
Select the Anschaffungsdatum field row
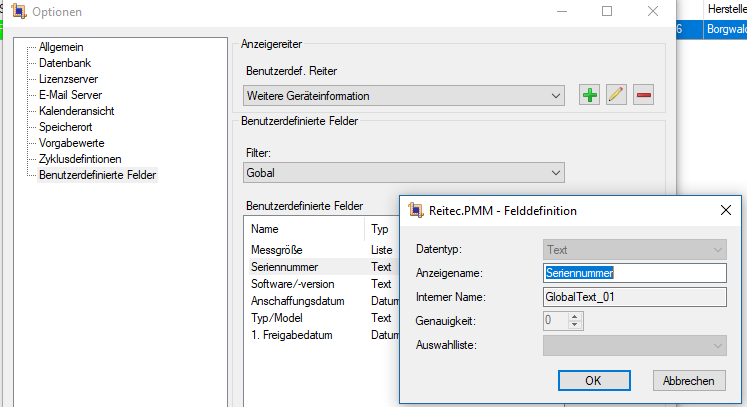[x=298, y=301]
